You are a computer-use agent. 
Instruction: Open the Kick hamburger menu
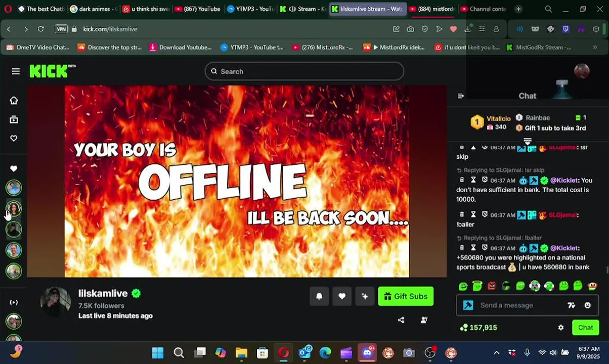[16, 71]
